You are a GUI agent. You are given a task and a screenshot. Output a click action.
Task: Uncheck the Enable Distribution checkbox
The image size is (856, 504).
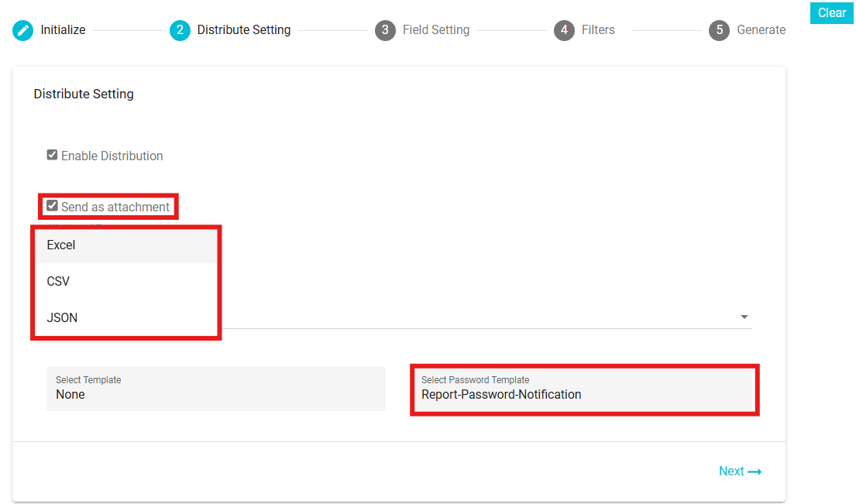click(52, 155)
